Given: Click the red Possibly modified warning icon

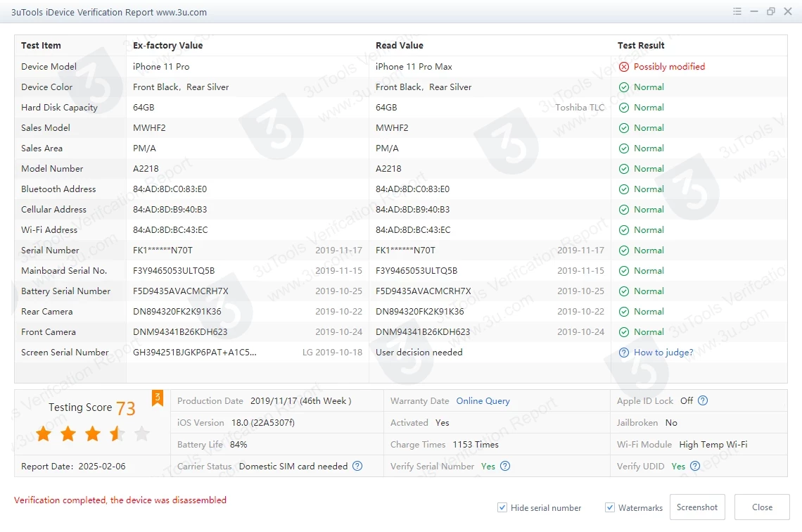Looking at the screenshot, I should pyautogui.click(x=624, y=66).
